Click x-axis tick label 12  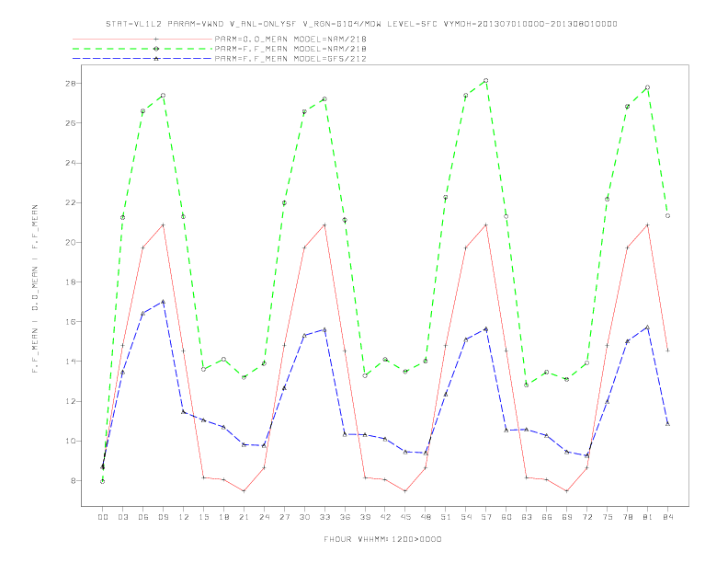coord(184,517)
